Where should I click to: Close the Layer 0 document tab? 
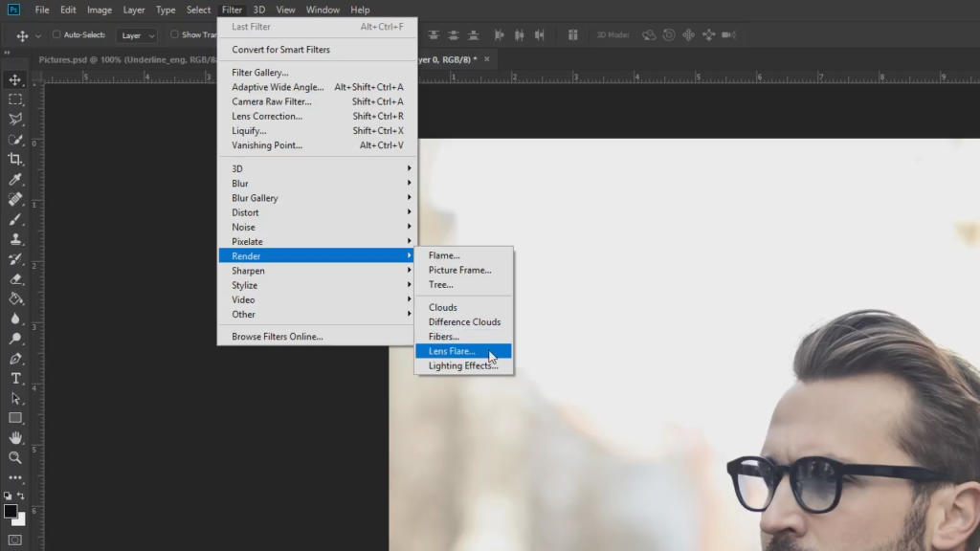tap(487, 59)
